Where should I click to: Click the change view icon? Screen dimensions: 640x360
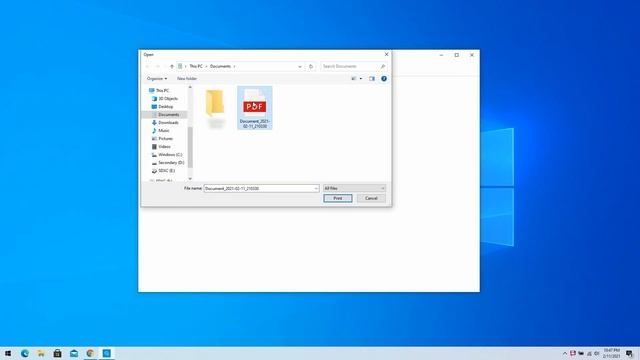coord(353,78)
